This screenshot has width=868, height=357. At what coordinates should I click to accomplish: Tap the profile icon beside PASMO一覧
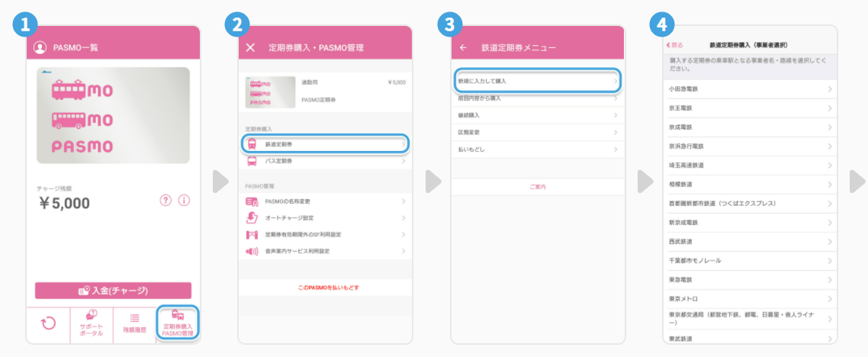coord(40,47)
